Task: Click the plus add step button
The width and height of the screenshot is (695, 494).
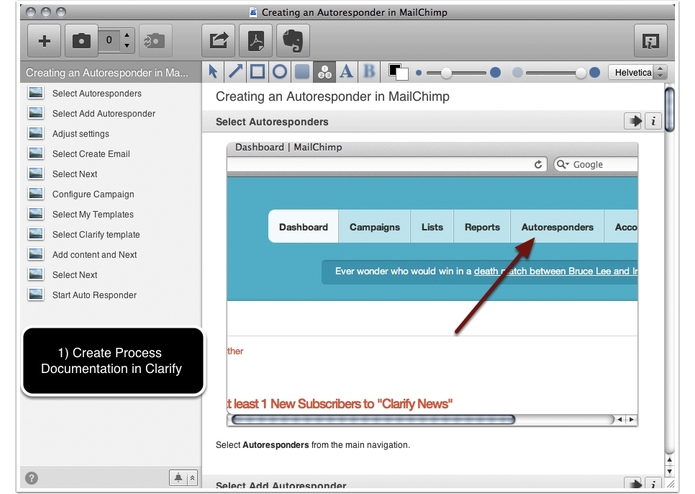Action: click(44, 41)
